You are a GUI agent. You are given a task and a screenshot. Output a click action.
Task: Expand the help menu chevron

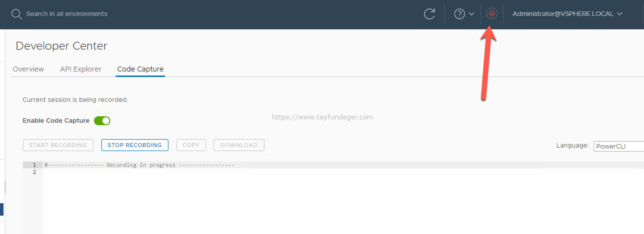472,14
